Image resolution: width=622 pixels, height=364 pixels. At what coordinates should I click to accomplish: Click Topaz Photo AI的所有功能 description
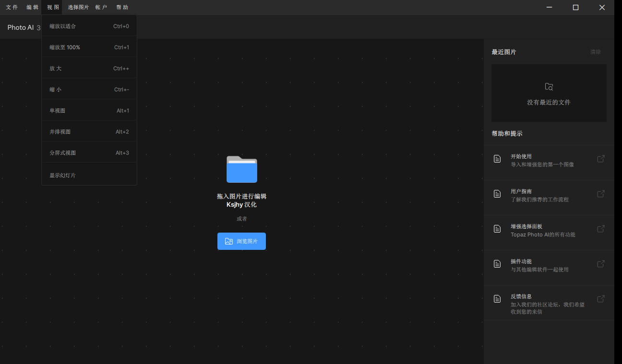[x=543, y=235]
